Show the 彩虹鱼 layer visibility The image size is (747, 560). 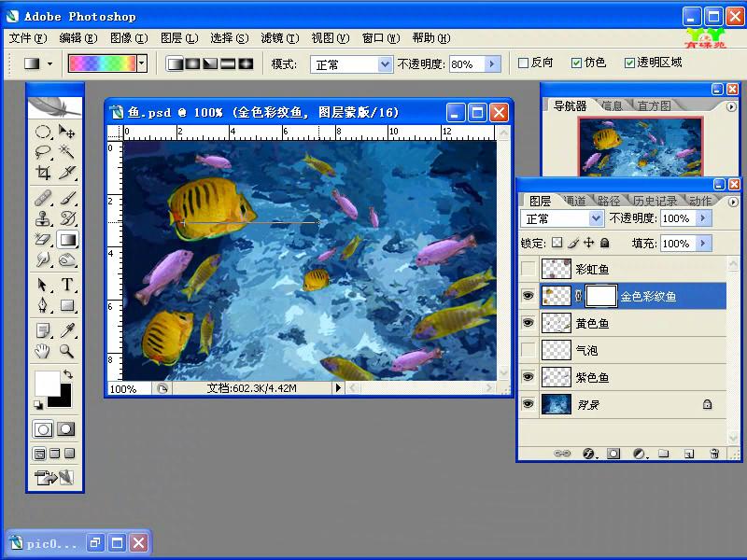click(529, 269)
